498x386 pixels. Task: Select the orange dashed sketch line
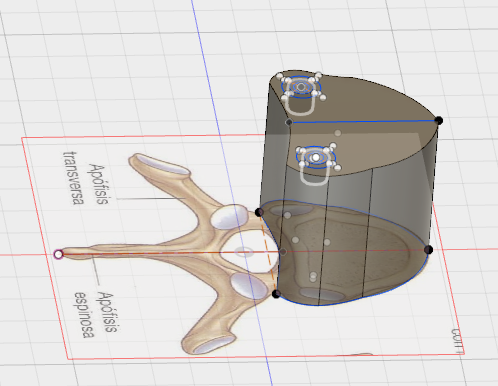click(x=268, y=253)
